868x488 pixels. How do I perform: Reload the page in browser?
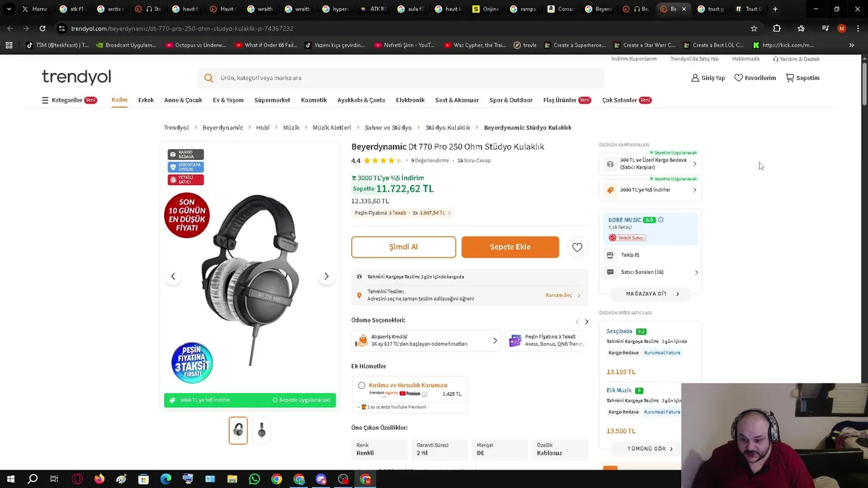42,28
